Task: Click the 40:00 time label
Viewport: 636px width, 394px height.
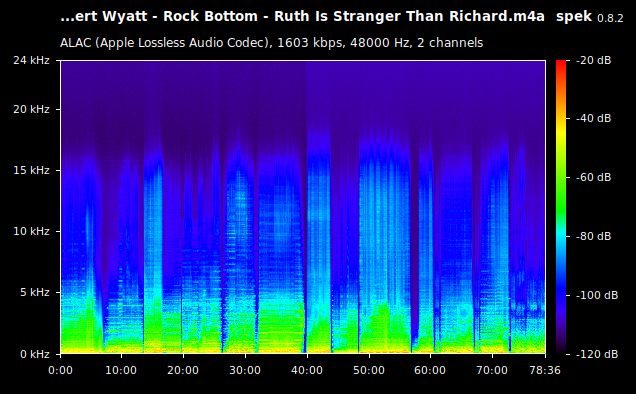Action: (x=307, y=370)
